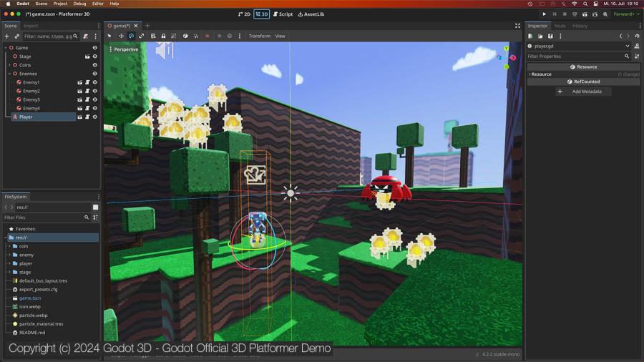
Task: Click the attach script icon in Scene dock
Action: coord(85,36)
